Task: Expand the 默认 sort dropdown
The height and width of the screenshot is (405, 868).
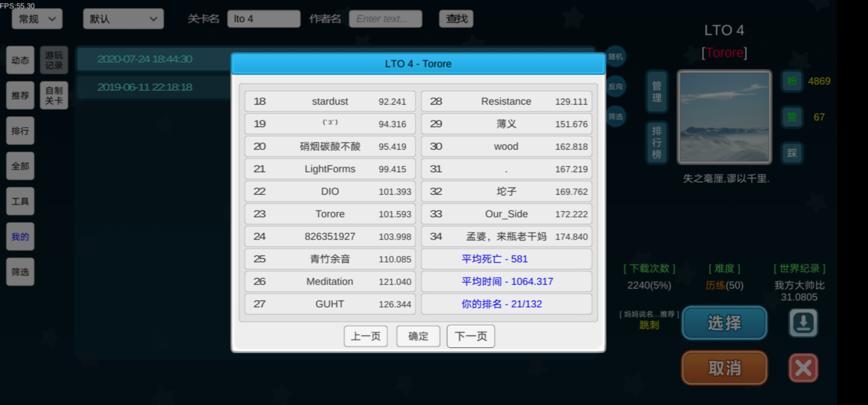Action: [124, 19]
